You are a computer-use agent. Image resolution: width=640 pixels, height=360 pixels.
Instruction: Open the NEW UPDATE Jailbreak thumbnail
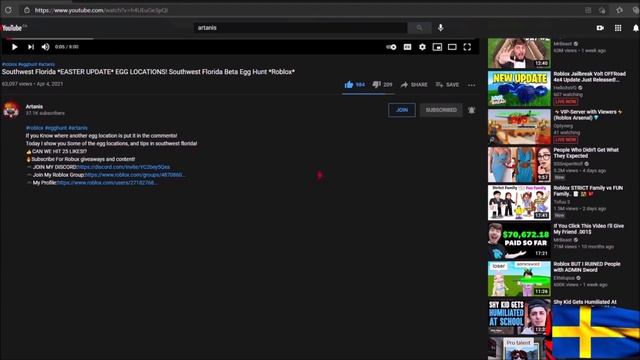point(519,89)
